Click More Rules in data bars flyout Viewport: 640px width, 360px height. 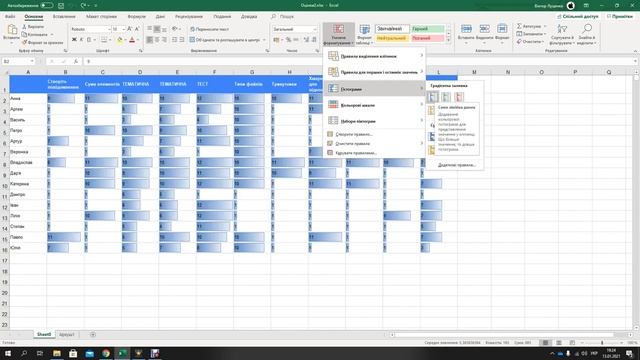[x=457, y=165]
